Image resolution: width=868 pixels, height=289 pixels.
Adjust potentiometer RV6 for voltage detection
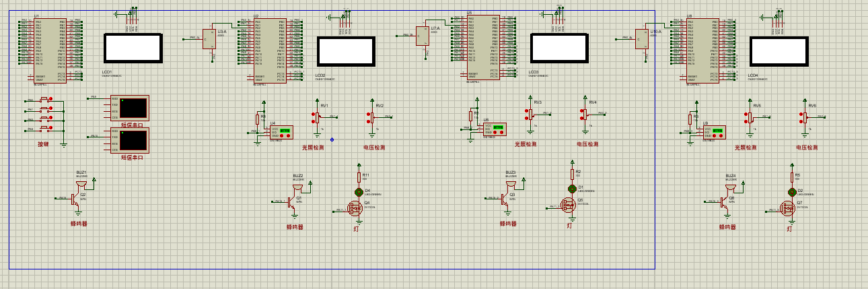pyautogui.click(x=805, y=117)
